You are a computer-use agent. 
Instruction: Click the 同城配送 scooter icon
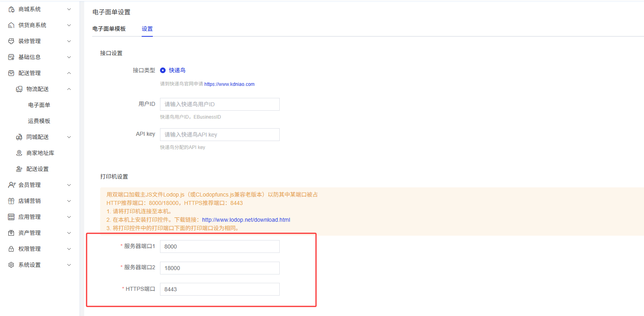[19, 137]
